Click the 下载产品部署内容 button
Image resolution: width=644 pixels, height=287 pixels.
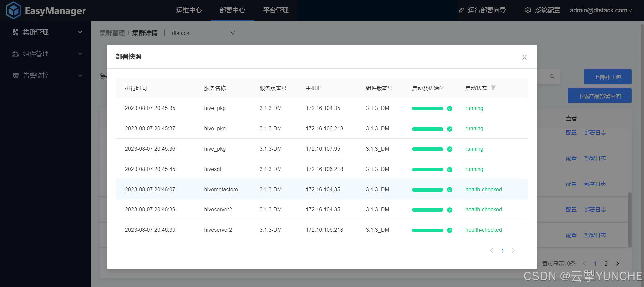click(599, 96)
